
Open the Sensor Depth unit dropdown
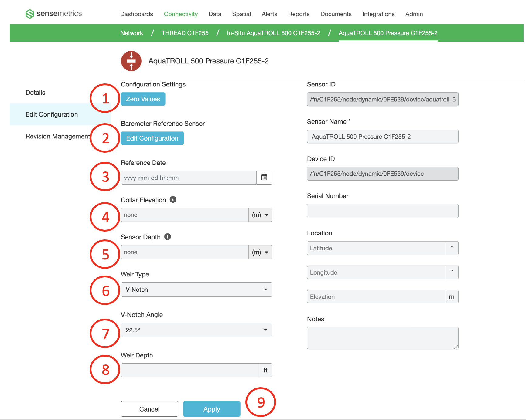tap(260, 252)
